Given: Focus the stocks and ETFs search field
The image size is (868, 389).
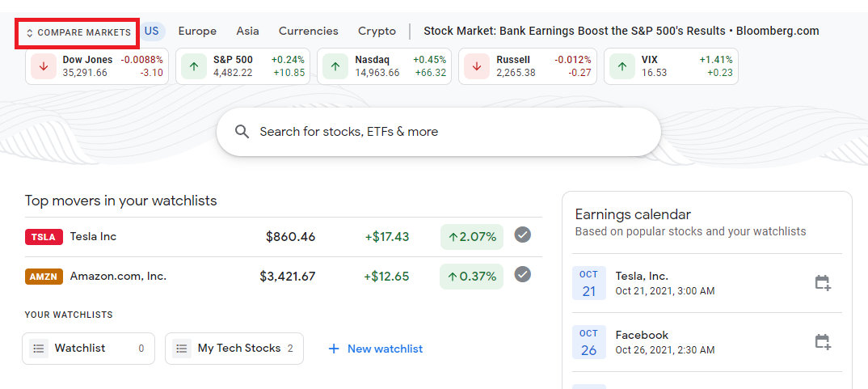Looking at the screenshot, I should [438, 132].
